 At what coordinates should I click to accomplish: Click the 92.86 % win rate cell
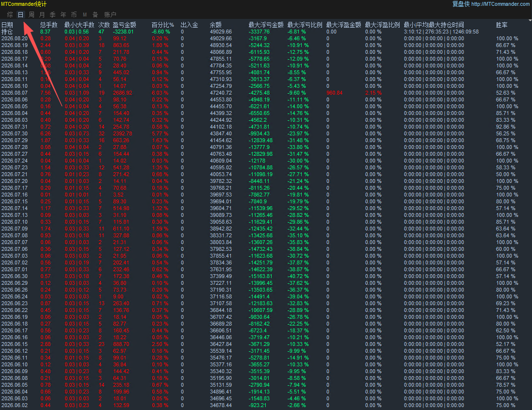505,127
